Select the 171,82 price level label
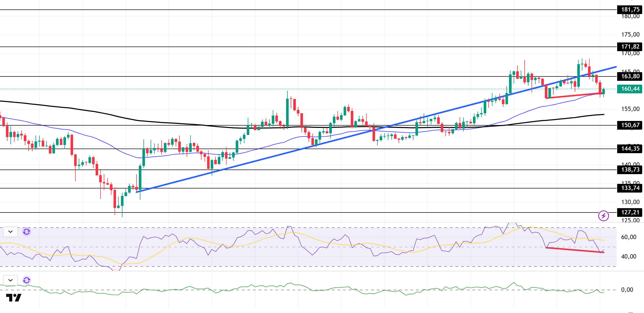Screen dimensions: 644x313 tap(629, 47)
